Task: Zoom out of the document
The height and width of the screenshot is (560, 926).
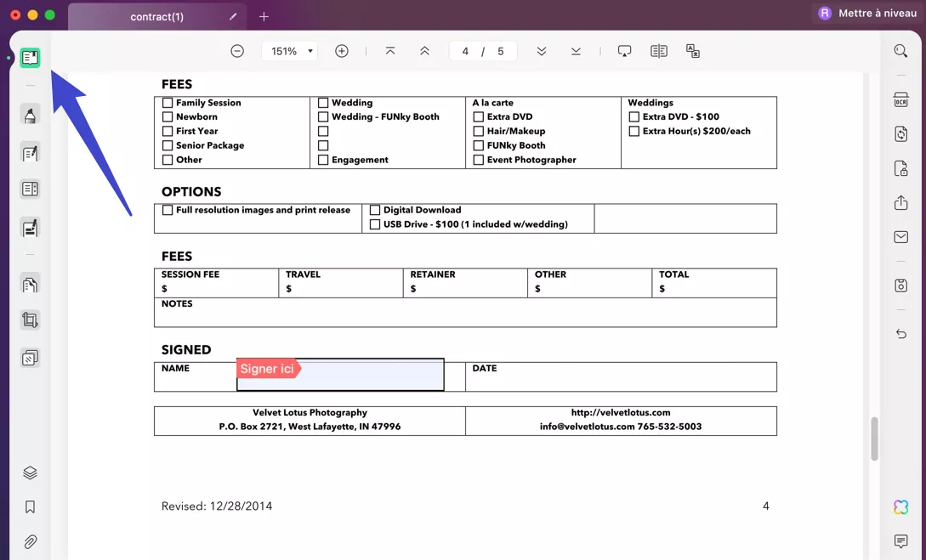Action: (x=236, y=50)
